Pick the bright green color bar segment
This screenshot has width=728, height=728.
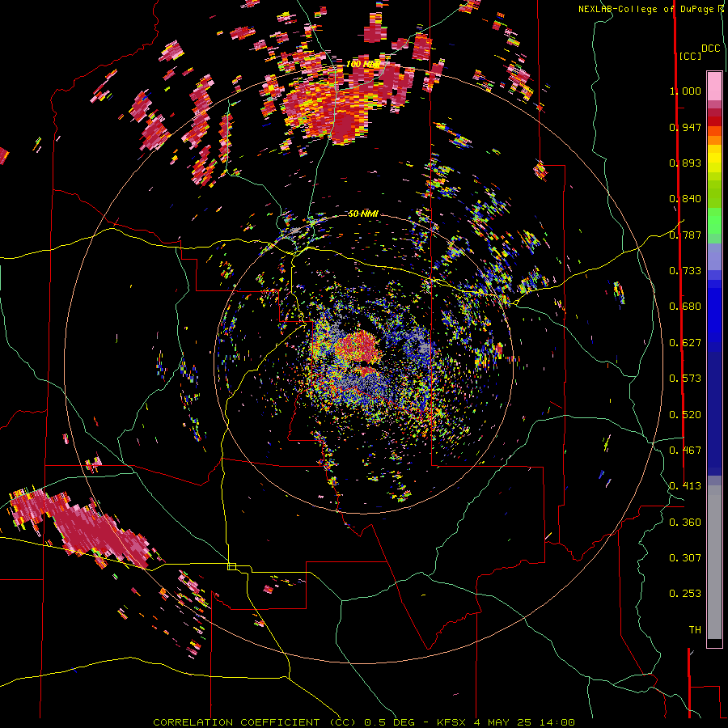tap(714, 221)
